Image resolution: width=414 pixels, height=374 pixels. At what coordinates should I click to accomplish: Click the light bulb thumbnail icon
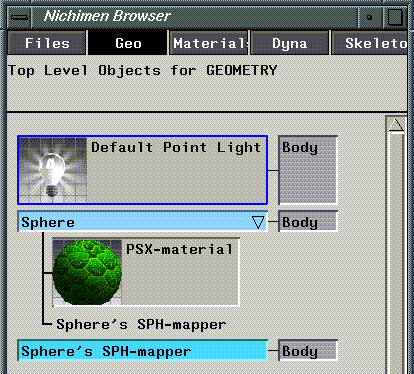point(53,170)
